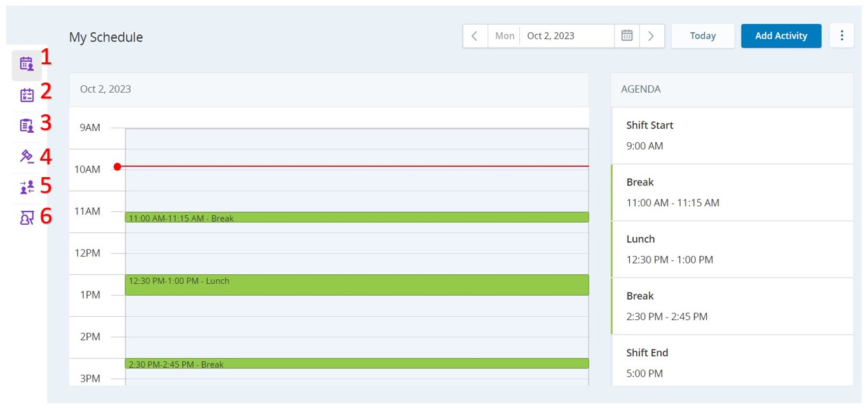
Task: Click the clipboard with person sidebar icon
Action: (27, 126)
